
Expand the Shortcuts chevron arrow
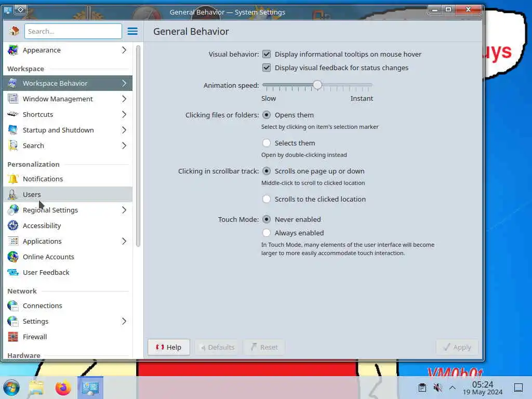coord(124,114)
